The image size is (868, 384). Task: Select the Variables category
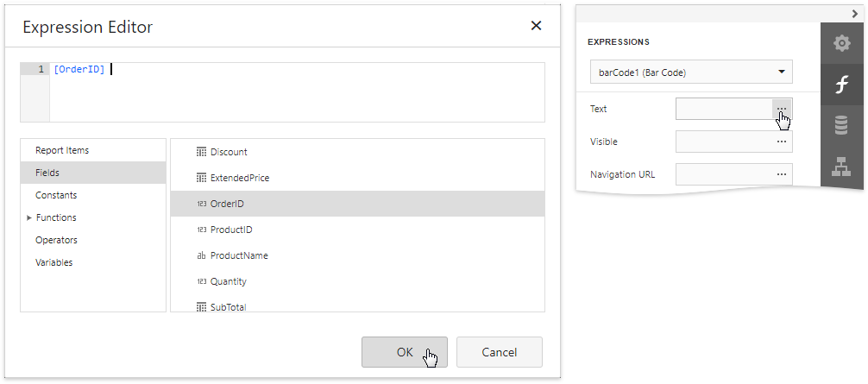[x=53, y=262]
